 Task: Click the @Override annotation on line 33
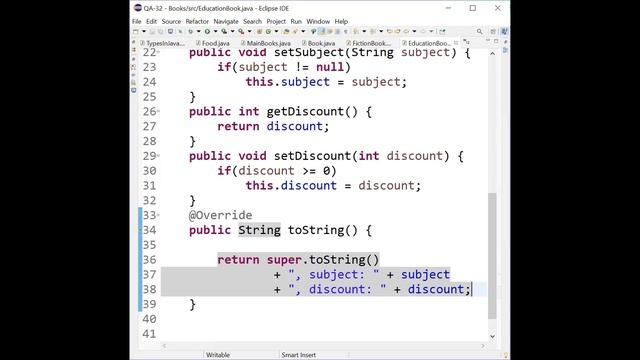pos(220,215)
